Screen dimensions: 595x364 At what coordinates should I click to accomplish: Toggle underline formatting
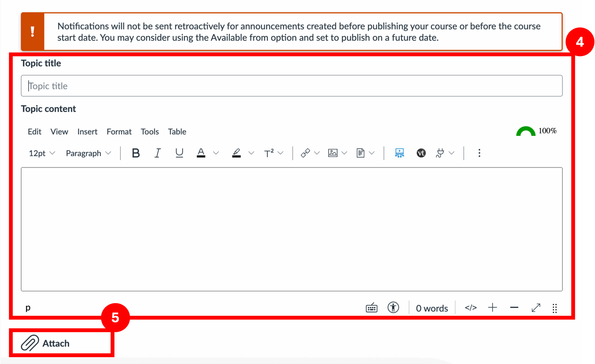(179, 153)
